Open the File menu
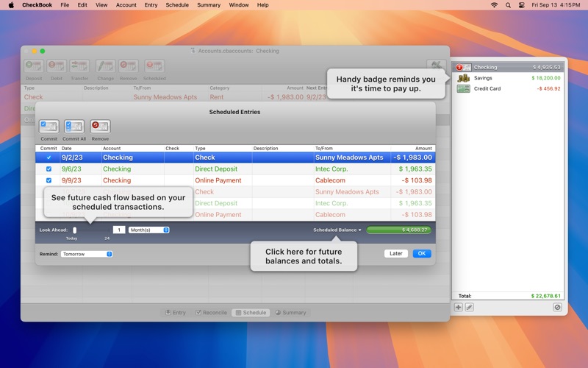588x368 pixels. pyautogui.click(x=65, y=5)
